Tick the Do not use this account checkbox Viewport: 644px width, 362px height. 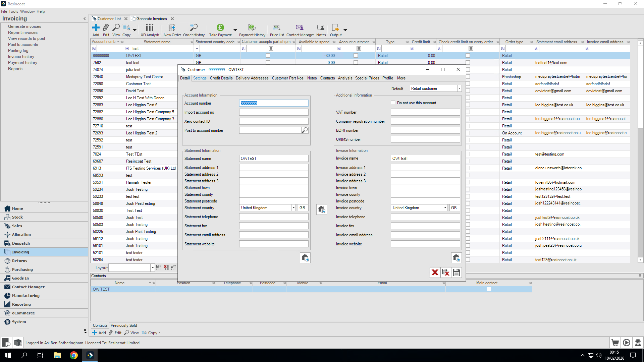pyautogui.click(x=393, y=103)
